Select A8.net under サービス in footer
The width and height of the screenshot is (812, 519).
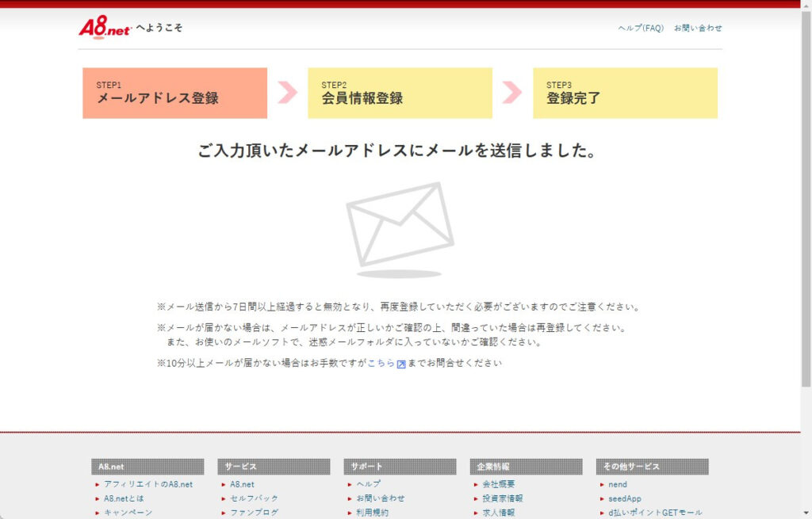242,484
